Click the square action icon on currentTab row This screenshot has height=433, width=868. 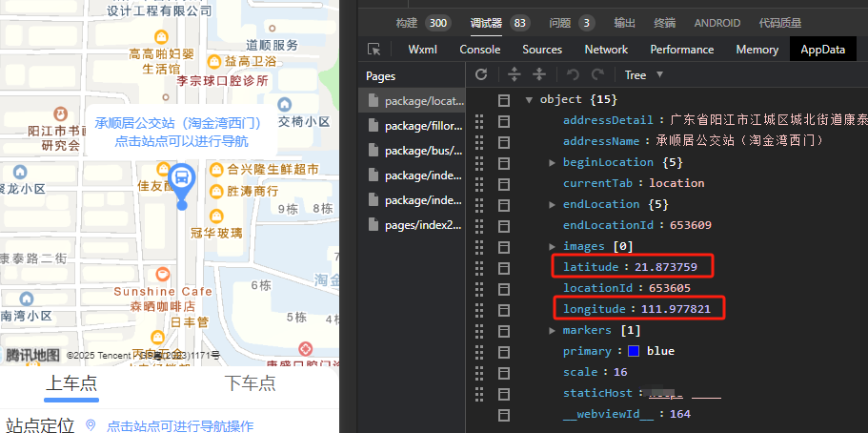504,184
